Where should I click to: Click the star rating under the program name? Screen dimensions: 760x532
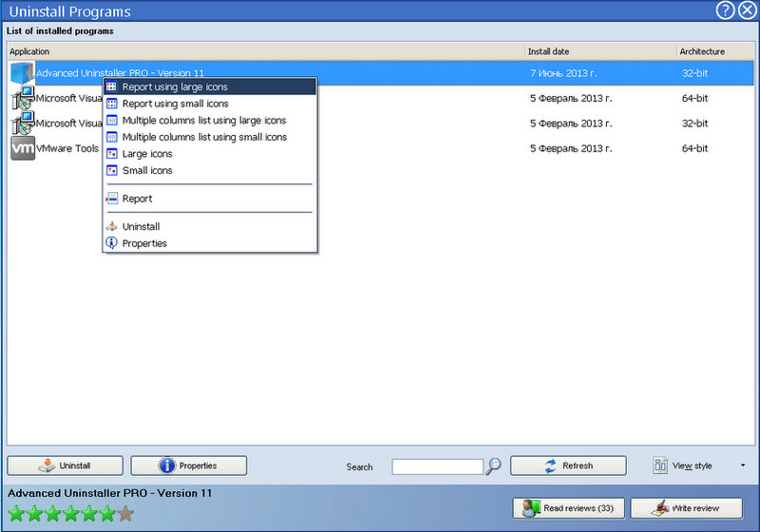pyautogui.click(x=70, y=514)
